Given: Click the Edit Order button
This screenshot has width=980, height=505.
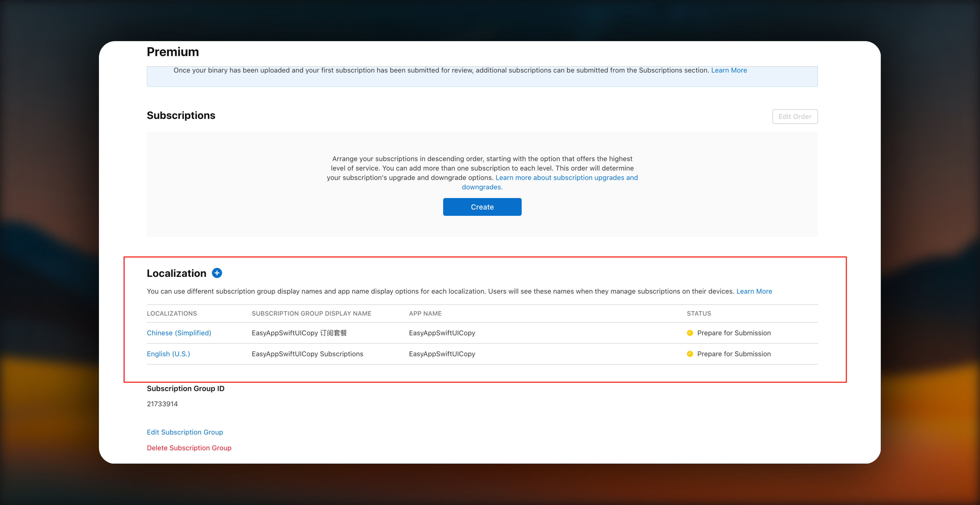Looking at the screenshot, I should [x=794, y=116].
